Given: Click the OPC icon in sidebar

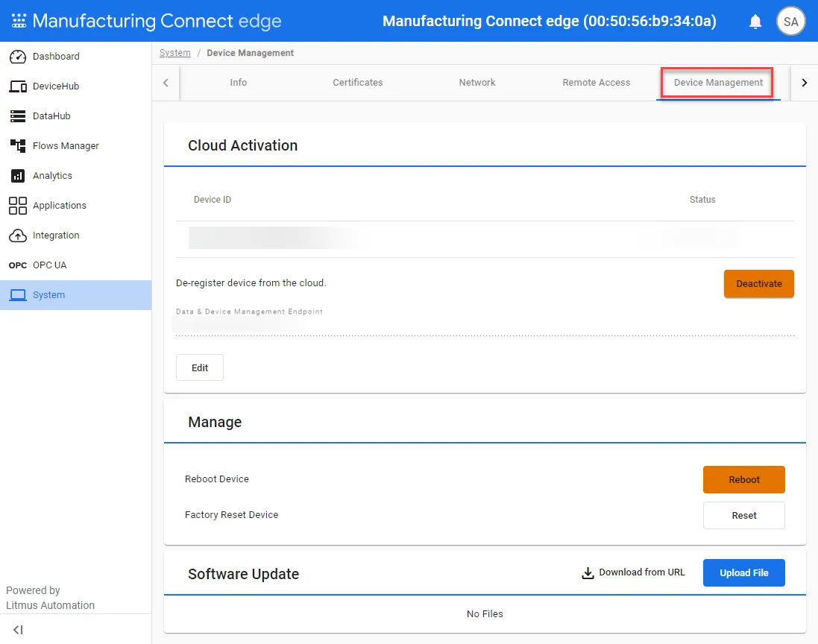Looking at the screenshot, I should click(18, 265).
